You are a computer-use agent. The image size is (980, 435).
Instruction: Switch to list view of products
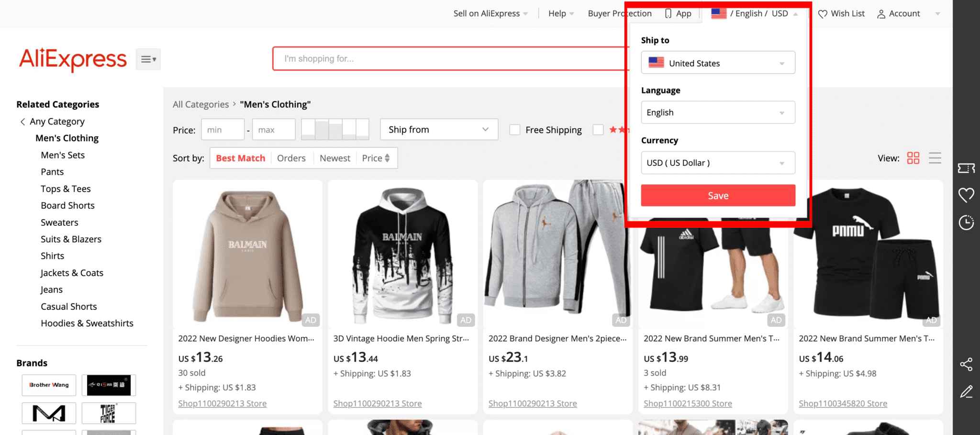pos(935,157)
